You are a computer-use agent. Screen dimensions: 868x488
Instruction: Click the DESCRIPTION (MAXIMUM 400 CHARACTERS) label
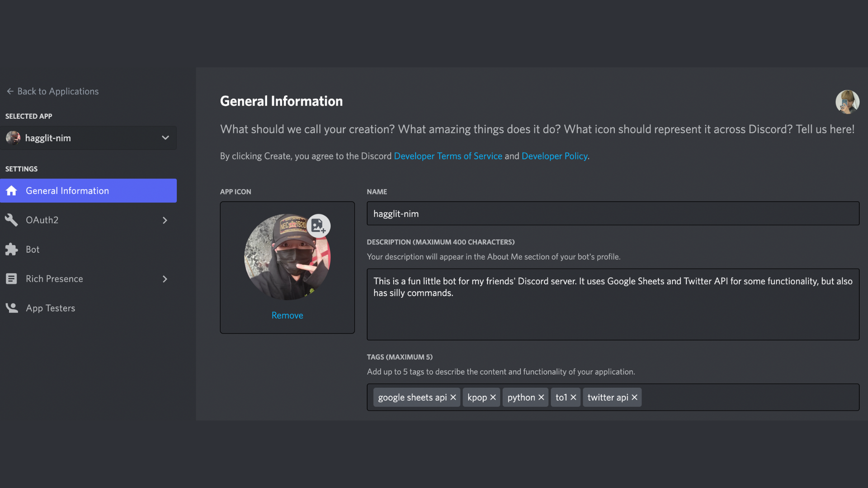440,242
